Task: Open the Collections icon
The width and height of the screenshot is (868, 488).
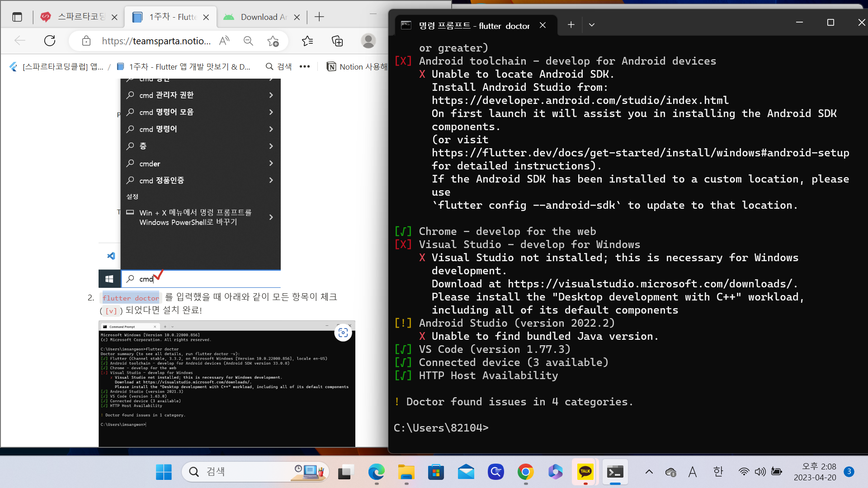Action: (x=337, y=41)
